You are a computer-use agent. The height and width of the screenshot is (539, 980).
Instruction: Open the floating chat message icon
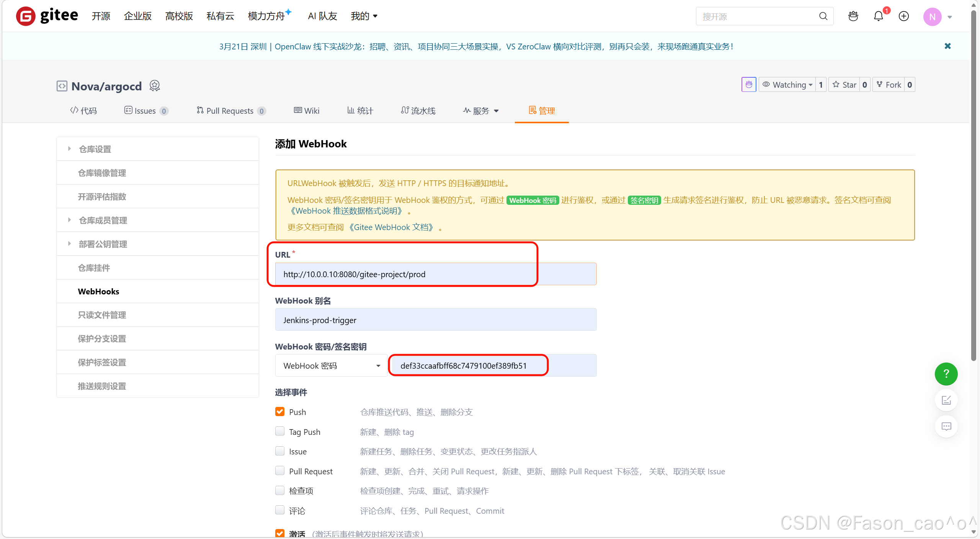coord(946,426)
